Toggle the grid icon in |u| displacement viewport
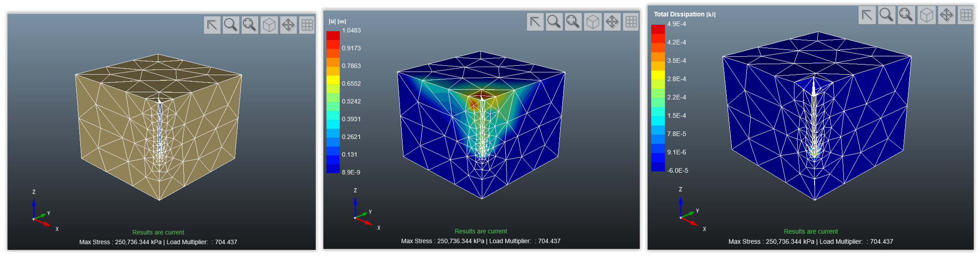980x257 pixels. click(x=631, y=22)
